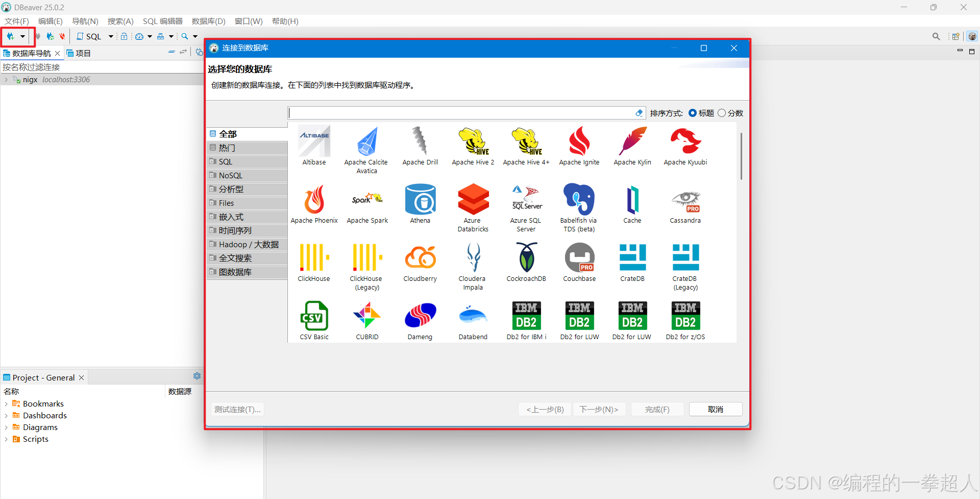Click the dashboard gauge icon

point(139,36)
